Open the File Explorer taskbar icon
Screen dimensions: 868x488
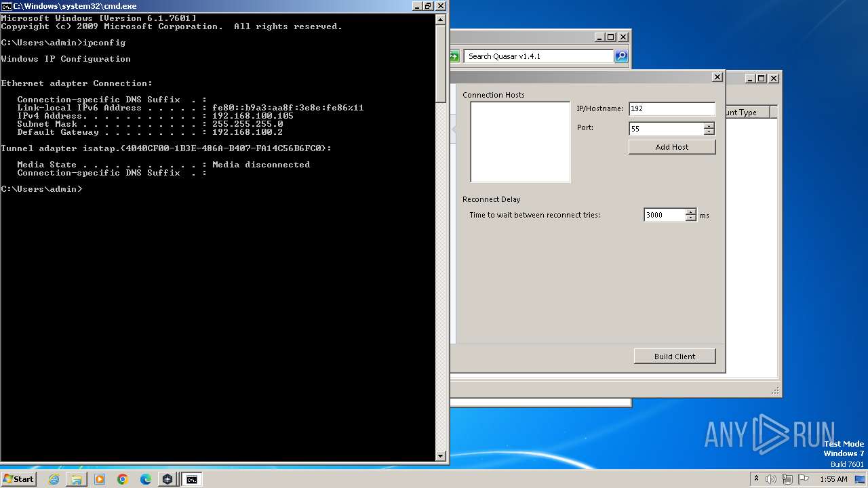(77, 479)
